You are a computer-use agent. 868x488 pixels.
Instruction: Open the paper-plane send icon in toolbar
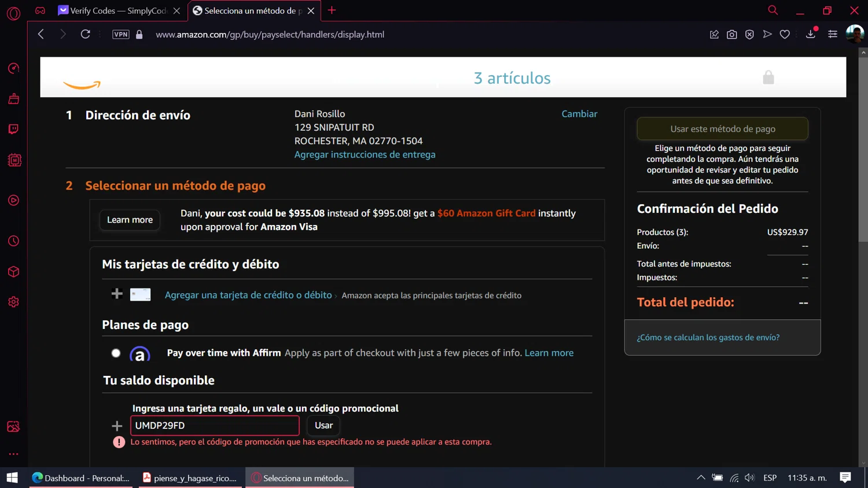pos(767,35)
